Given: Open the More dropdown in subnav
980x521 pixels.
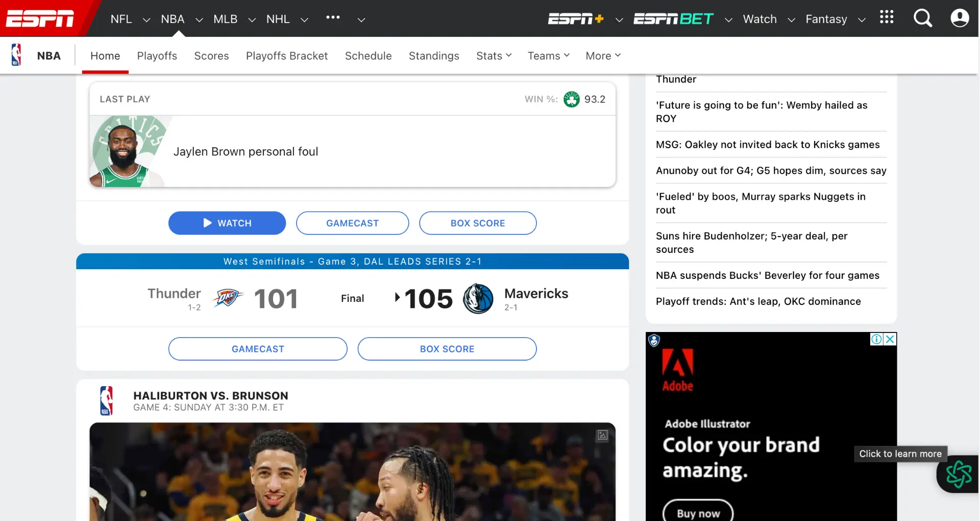Looking at the screenshot, I should tap(603, 56).
